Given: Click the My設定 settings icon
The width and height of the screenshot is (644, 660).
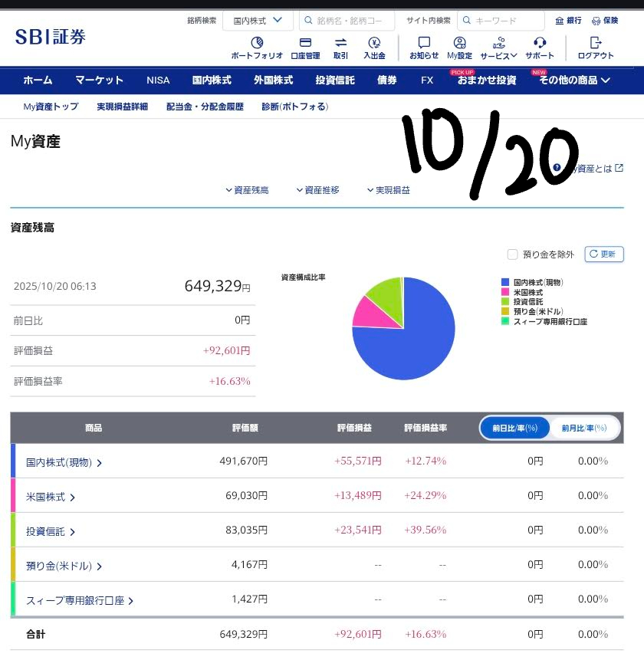Looking at the screenshot, I should click(x=460, y=43).
